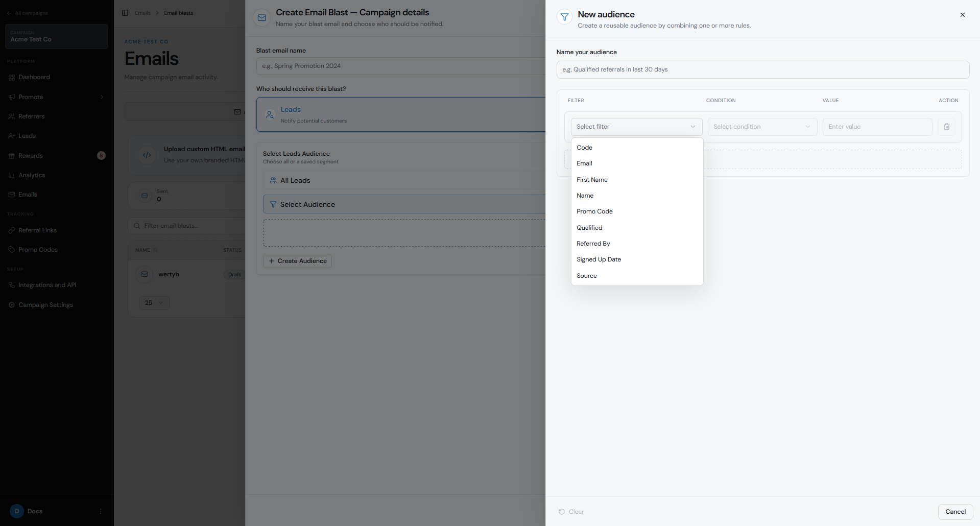
Task: Delete the filter rule with trash icon
Action: 946,127
